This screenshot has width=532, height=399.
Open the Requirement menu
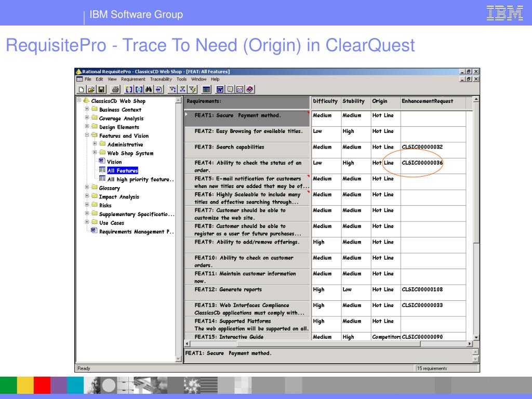[133, 79]
